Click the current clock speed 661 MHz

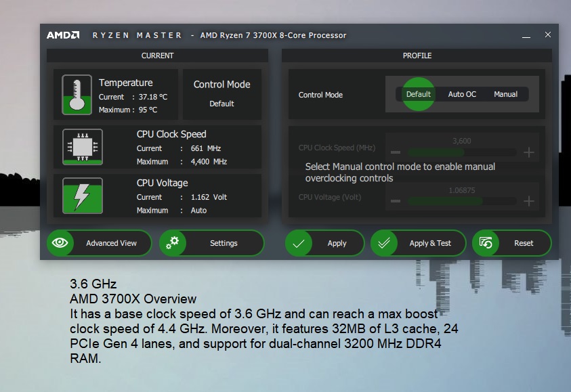206,148
